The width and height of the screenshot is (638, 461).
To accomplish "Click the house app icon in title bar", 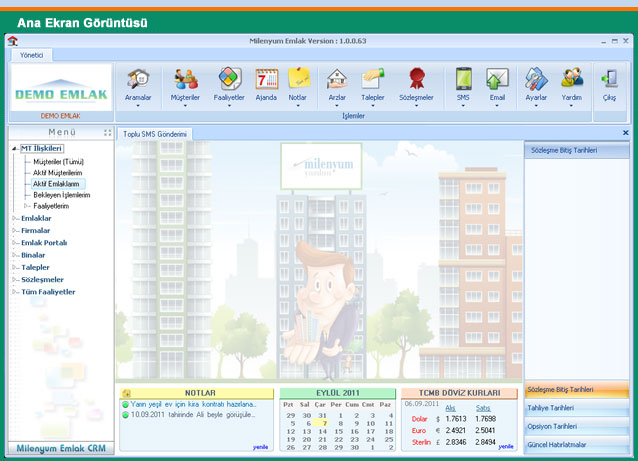I will (13, 41).
